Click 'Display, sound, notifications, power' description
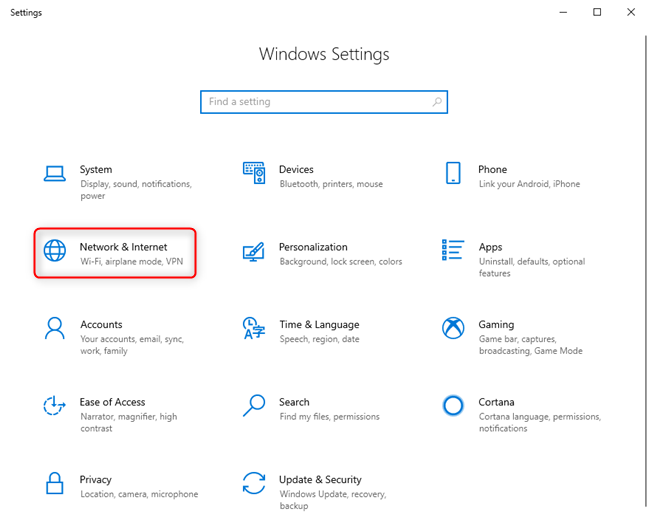 click(136, 190)
